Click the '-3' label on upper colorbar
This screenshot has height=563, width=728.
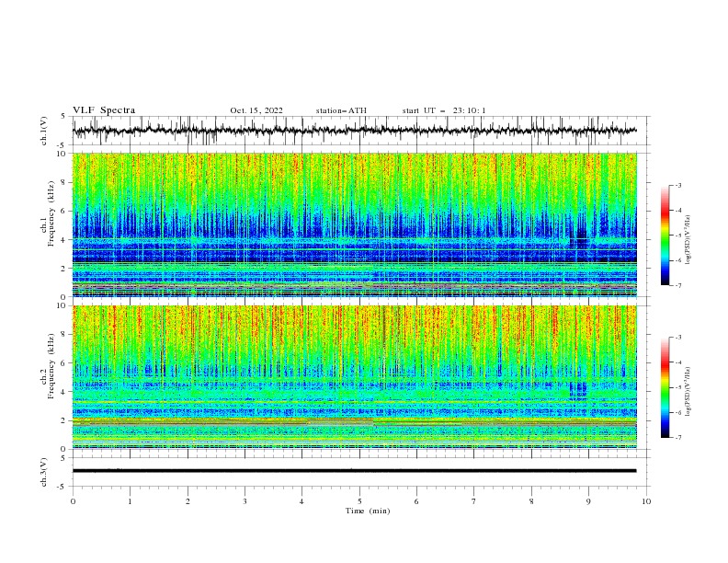coord(678,185)
